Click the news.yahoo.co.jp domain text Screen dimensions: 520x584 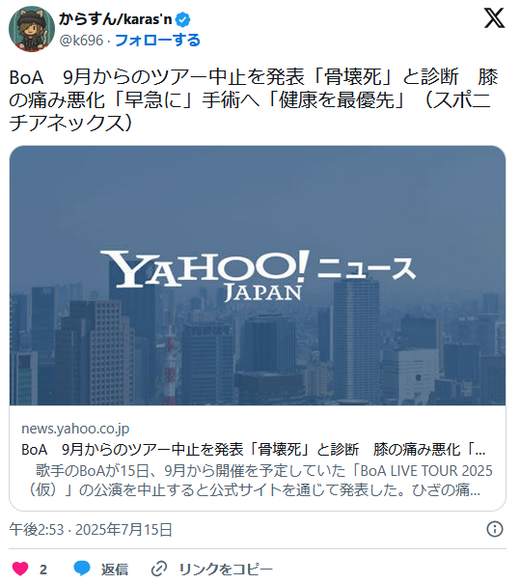(x=75, y=429)
